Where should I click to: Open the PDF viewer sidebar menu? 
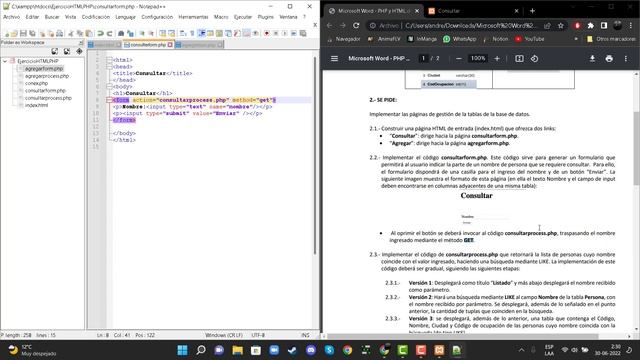point(334,58)
